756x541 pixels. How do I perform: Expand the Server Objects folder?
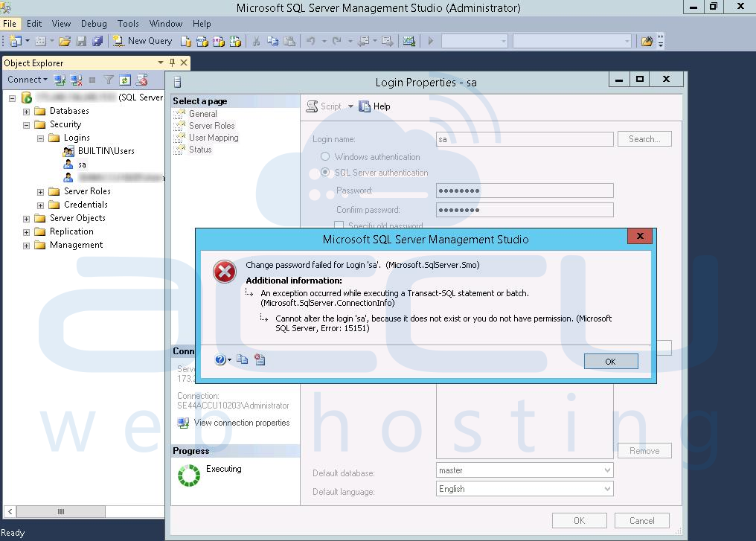point(27,219)
